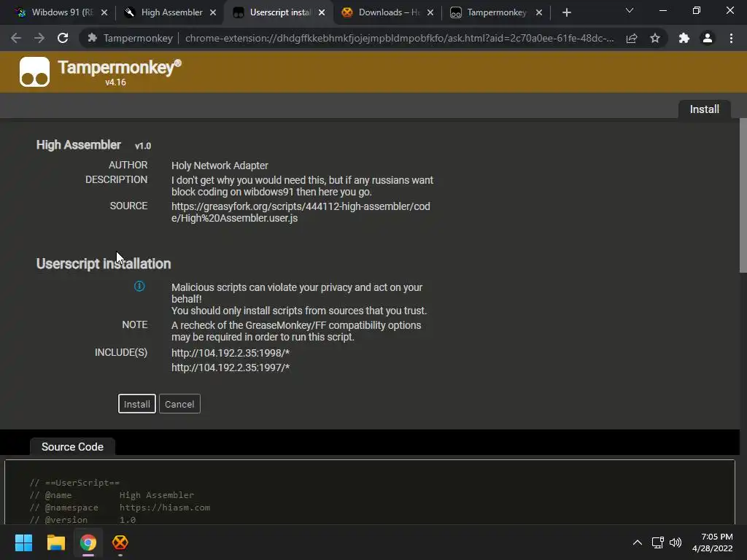Viewport: 747px width, 560px height.
Task: Open a new browser tab
Action: coord(566,12)
